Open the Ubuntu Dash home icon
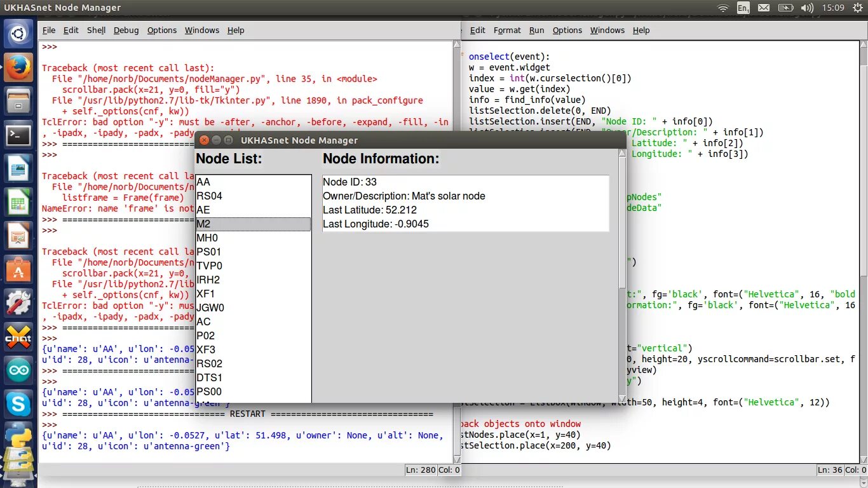 pyautogui.click(x=18, y=34)
